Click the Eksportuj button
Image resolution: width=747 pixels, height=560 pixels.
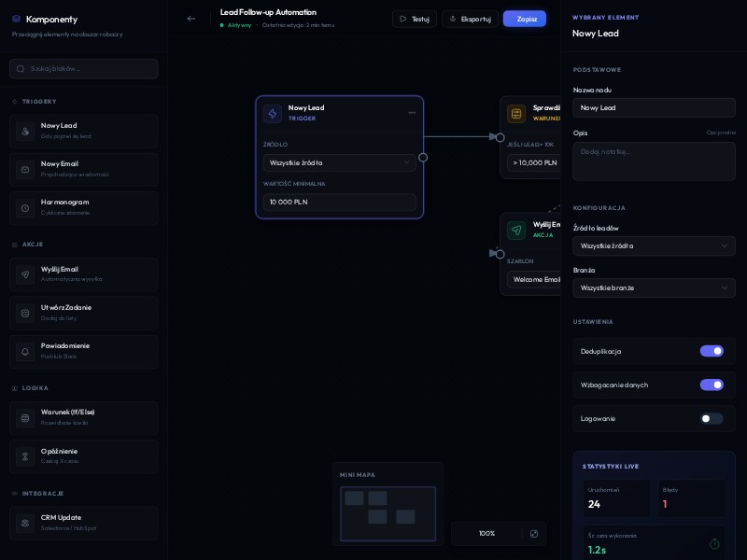470,19
